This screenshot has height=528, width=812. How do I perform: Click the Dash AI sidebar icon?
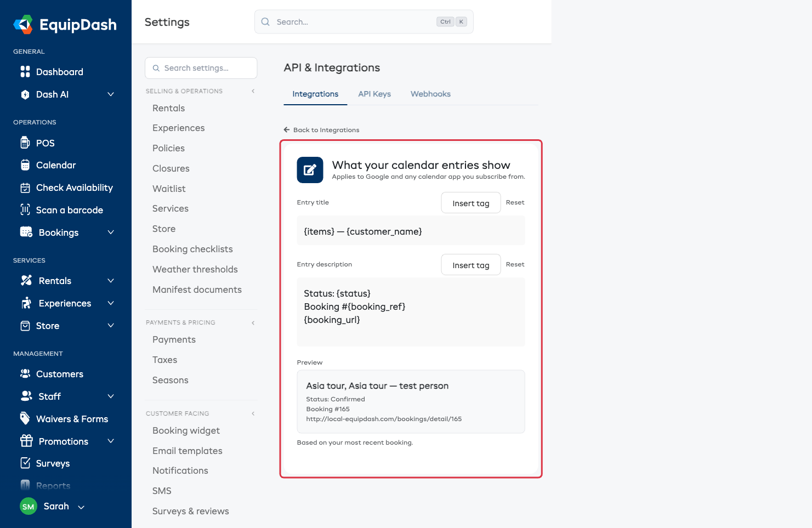(25, 94)
